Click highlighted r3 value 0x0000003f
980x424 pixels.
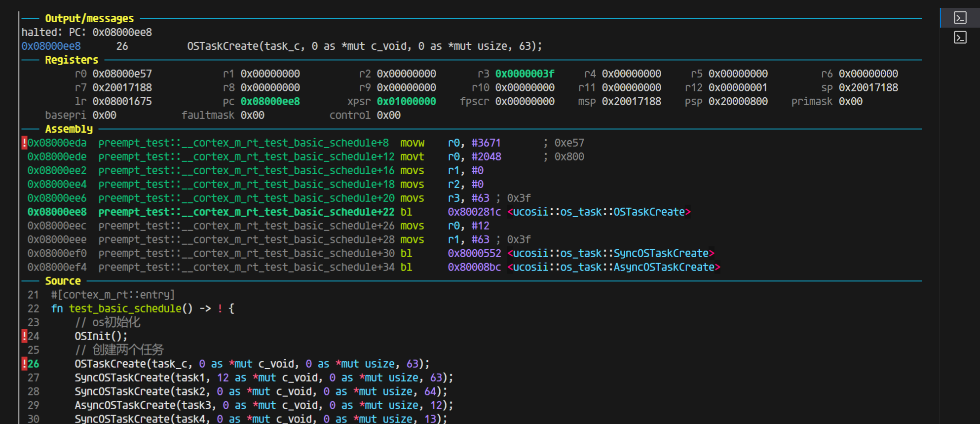(x=525, y=74)
